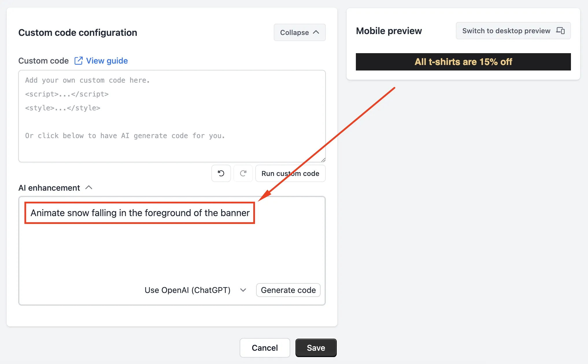Click the Generate code button
Viewport: 588px width, 364px height.
pyautogui.click(x=288, y=290)
